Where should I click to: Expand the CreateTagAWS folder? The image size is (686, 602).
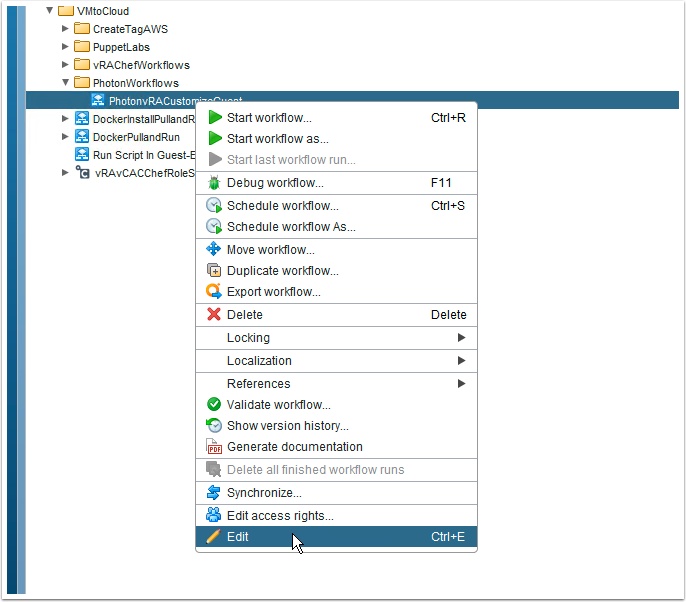(x=65, y=29)
